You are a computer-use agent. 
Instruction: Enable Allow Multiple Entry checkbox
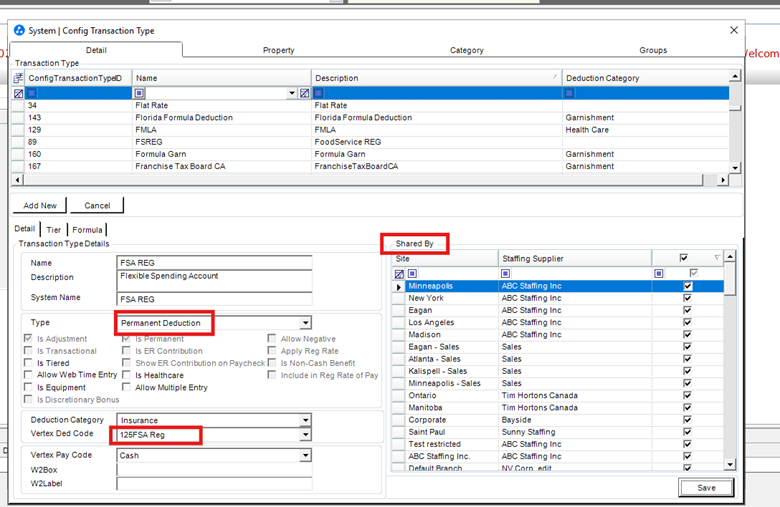[x=126, y=387]
